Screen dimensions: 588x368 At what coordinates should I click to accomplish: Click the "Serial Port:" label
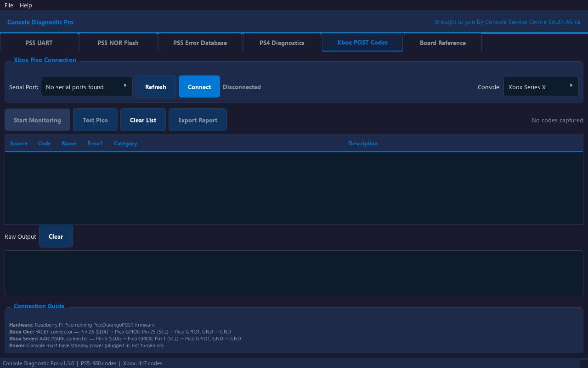coord(23,87)
